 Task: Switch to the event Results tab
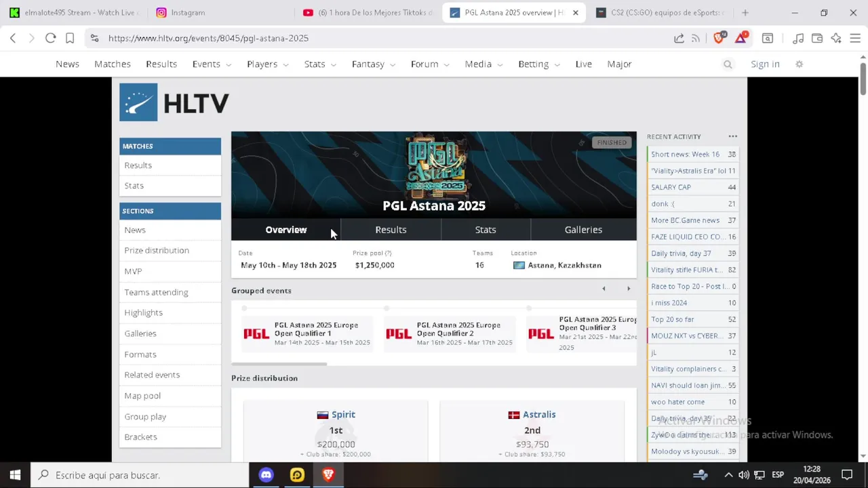(391, 230)
